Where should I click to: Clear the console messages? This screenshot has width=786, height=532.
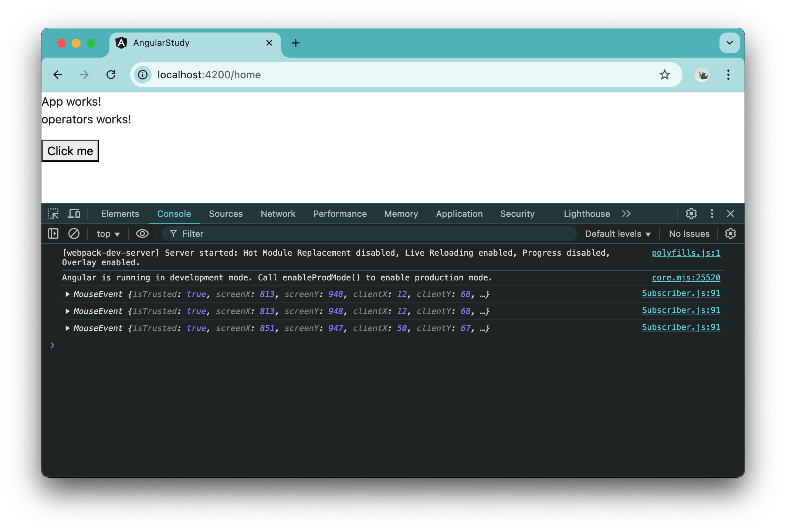(74, 233)
